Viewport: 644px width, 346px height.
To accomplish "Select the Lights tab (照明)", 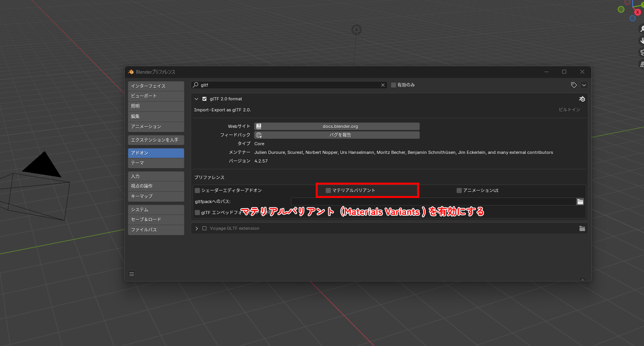I will pyautogui.click(x=156, y=106).
